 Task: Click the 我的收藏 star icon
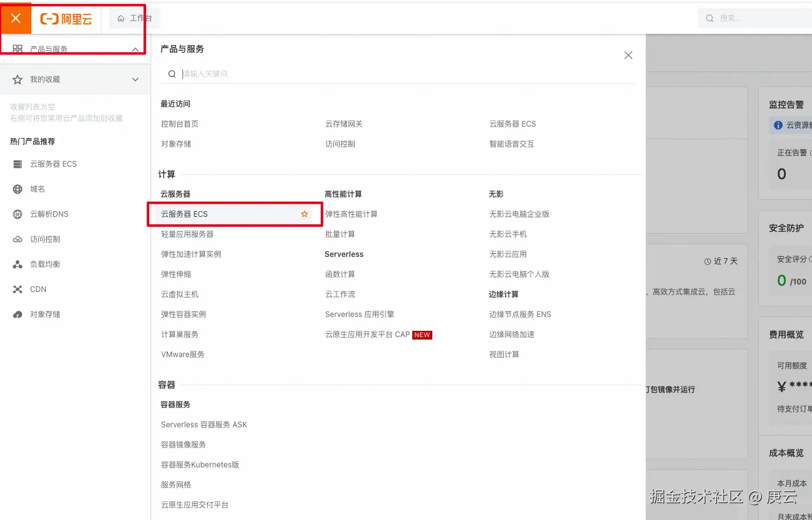18,80
